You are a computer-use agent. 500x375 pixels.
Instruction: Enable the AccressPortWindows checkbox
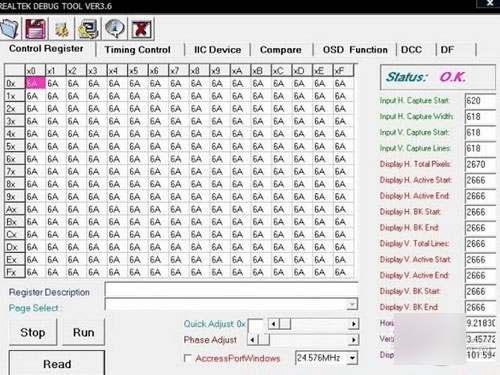coord(188,358)
